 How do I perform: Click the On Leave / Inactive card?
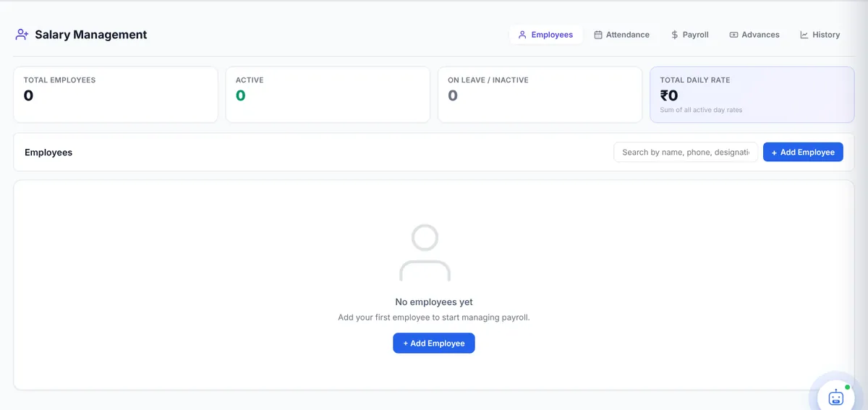coord(540,95)
